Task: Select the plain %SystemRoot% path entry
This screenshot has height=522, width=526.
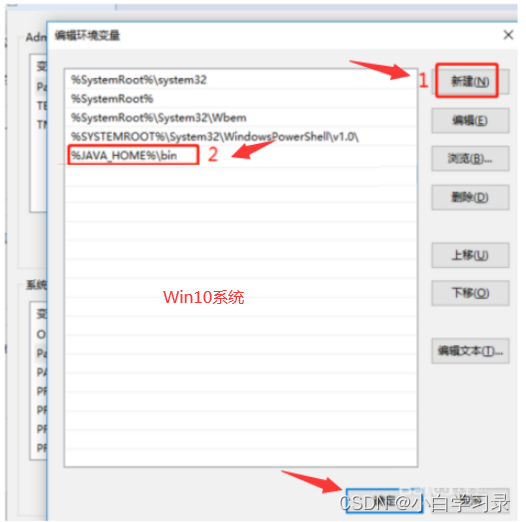Action: coord(241,99)
